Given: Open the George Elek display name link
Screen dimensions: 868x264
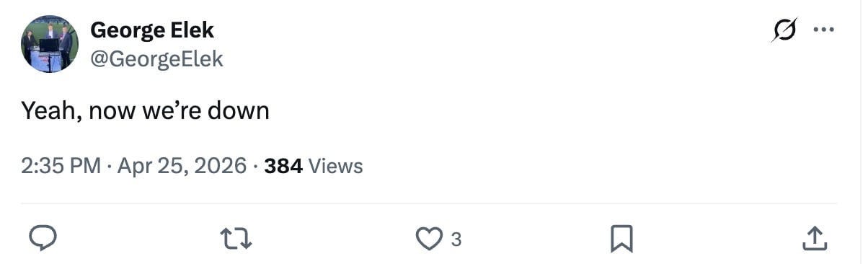Looking at the screenshot, I should point(152,30).
